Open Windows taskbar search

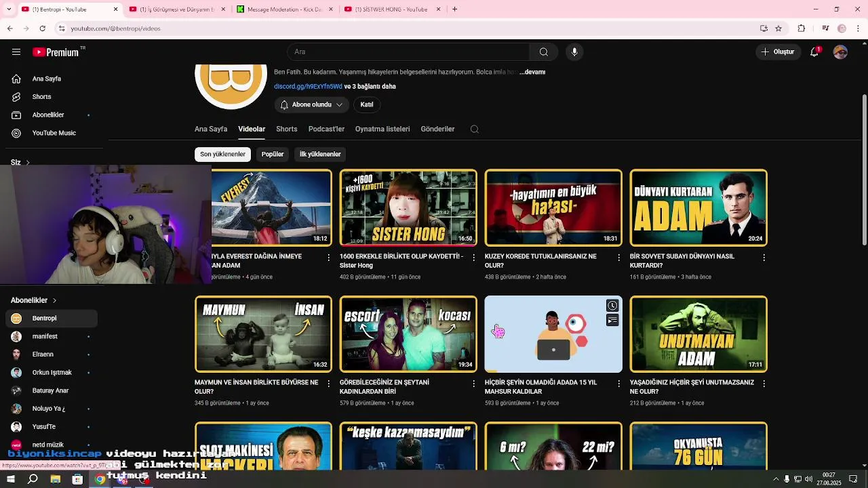tap(33, 479)
